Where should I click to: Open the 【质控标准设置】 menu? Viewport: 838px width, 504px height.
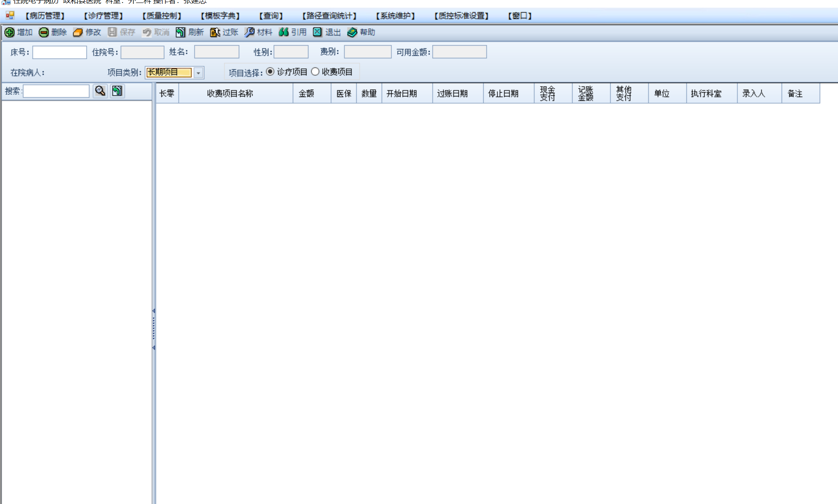461,16
